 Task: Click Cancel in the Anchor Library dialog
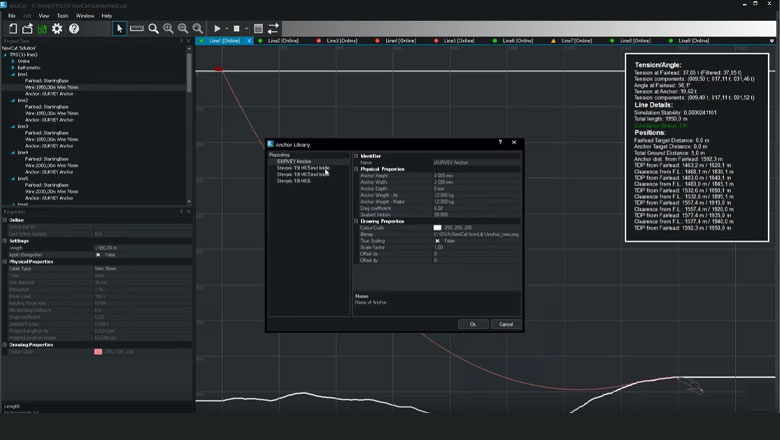pyautogui.click(x=506, y=324)
